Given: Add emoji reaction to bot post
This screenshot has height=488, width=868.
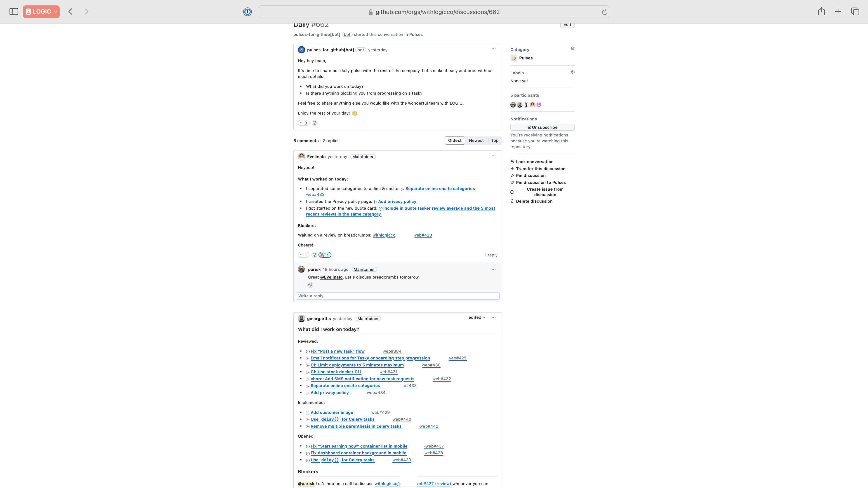Looking at the screenshot, I should click(314, 123).
